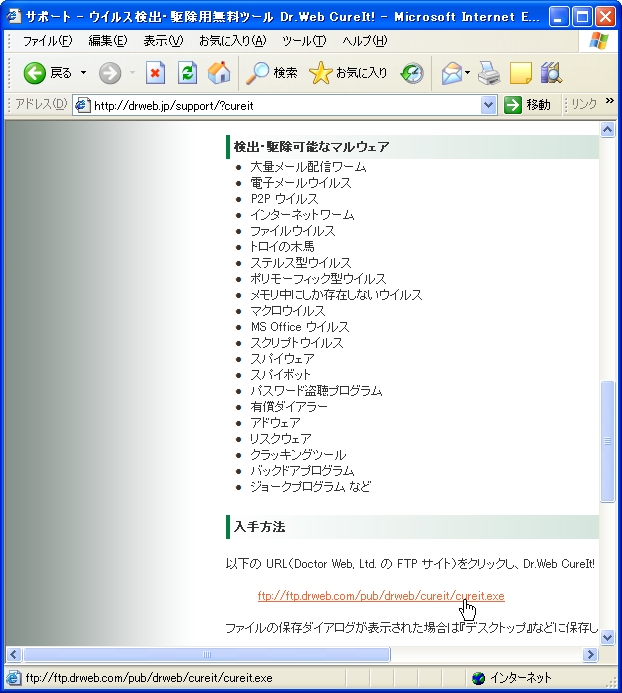Click the yellow note toolbar icon
Viewport: 622px width, 693px height.
point(521,73)
